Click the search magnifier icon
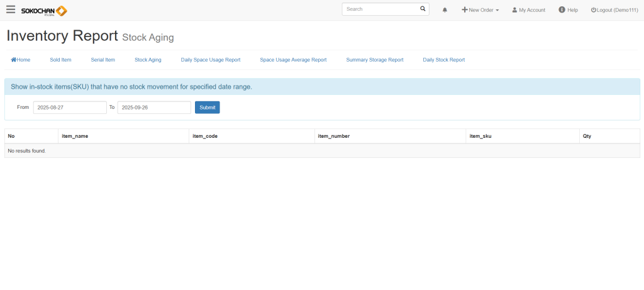644x290 pixels. click(423, 9)
